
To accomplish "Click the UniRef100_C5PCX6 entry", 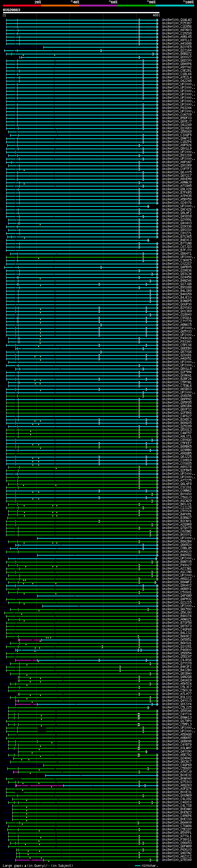I will coord(177,345).
